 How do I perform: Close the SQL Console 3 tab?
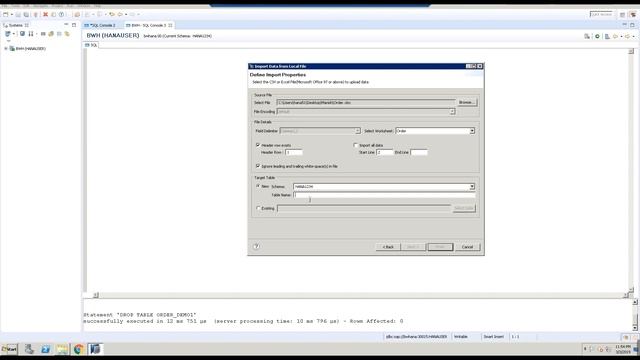170,25
